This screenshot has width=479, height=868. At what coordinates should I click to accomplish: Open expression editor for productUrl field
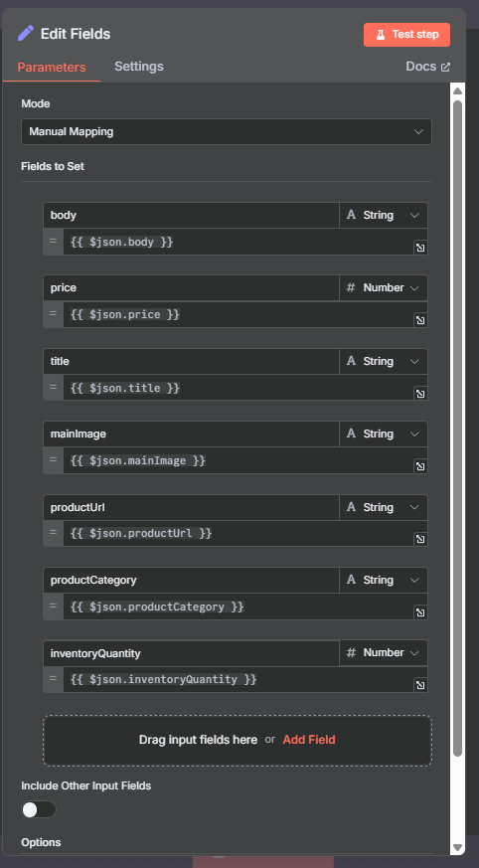pos(420,539)
